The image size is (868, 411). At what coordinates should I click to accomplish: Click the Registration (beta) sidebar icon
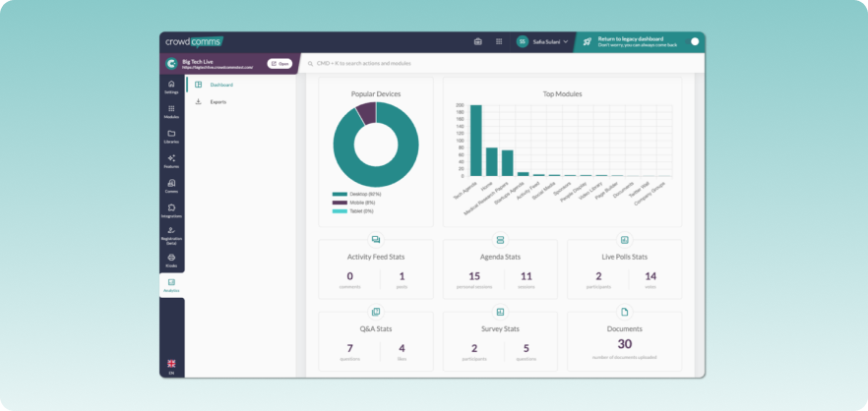171,234
